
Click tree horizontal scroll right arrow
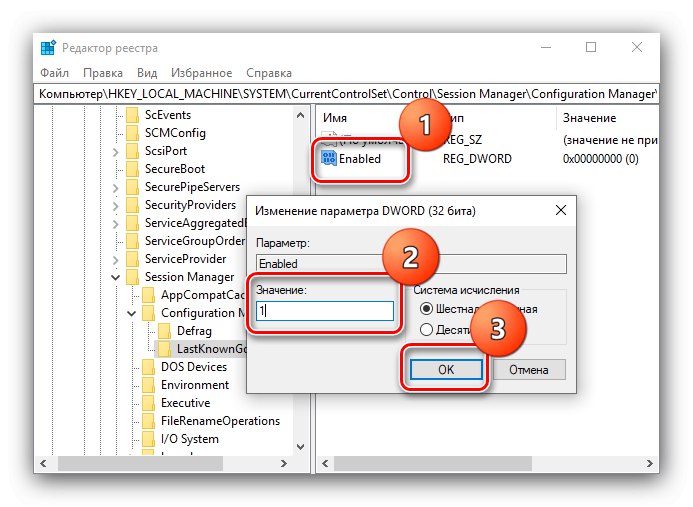(284, 463)
